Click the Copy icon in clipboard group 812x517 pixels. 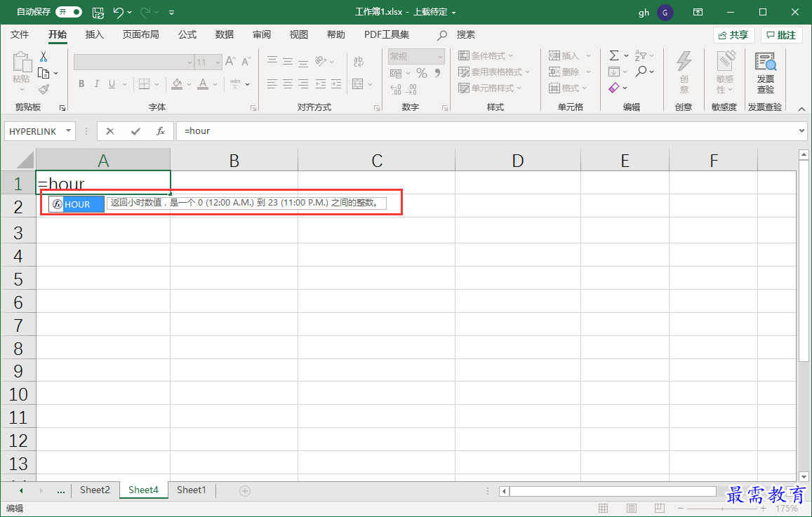click(x=44, y=73)
